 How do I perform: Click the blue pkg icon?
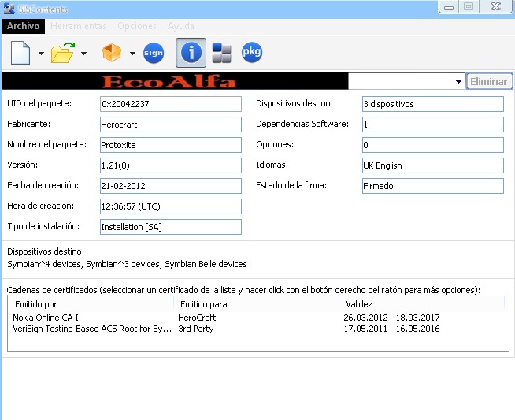coord(251,52)
